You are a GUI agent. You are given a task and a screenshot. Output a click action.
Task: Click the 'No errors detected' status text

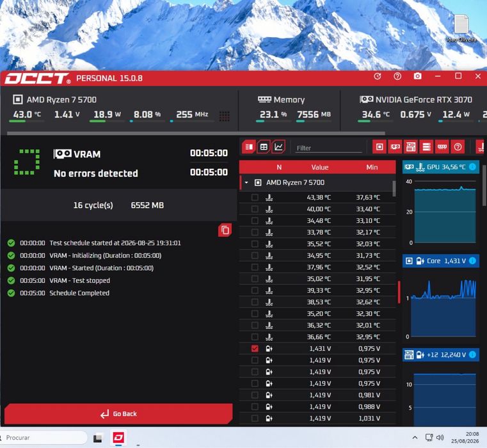coord(95,173)
